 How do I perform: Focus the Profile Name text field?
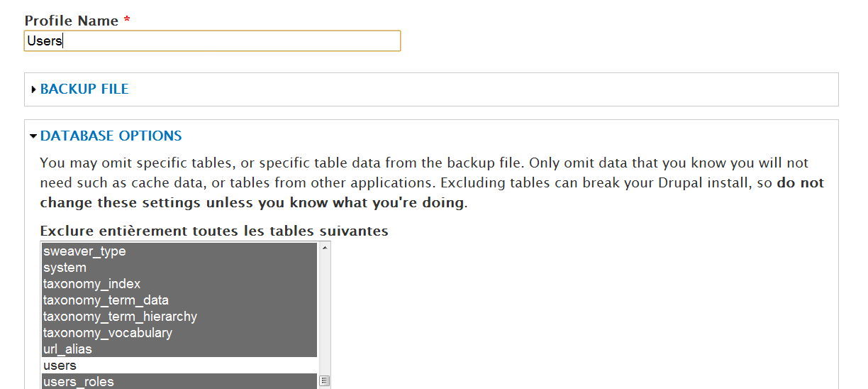[x=212, y=41]
